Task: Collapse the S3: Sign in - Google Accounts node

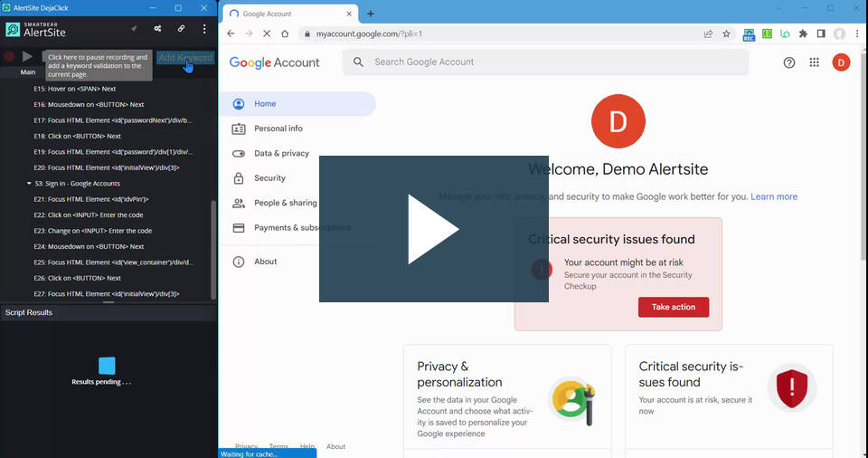Action: click(29, 183)
